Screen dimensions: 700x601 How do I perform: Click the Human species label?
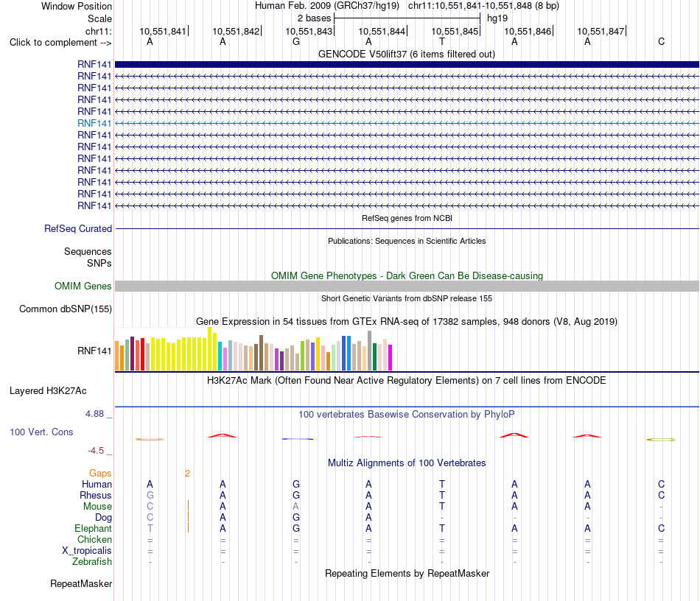97,484
